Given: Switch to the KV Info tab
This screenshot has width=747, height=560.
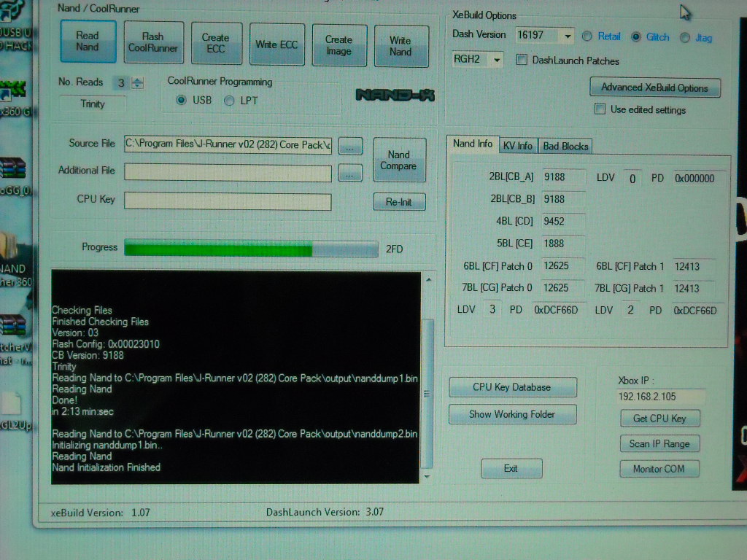Looking at the screenshot, I should [x=517, y=146].
